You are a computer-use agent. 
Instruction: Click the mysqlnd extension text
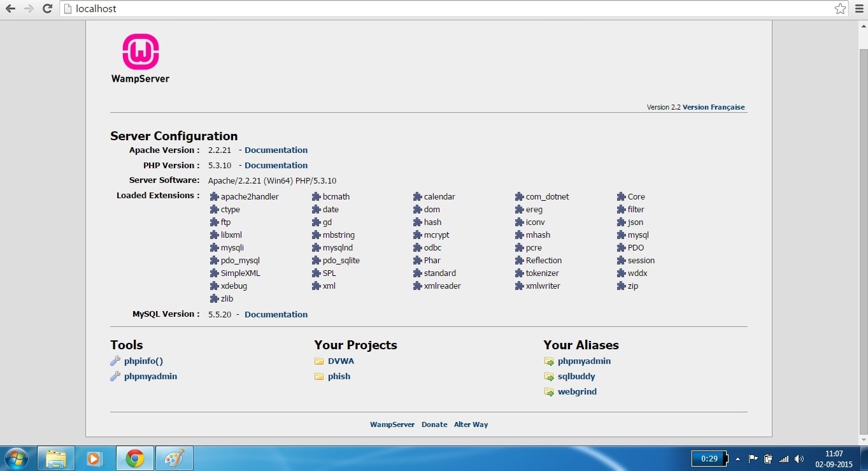pos(338,247)
